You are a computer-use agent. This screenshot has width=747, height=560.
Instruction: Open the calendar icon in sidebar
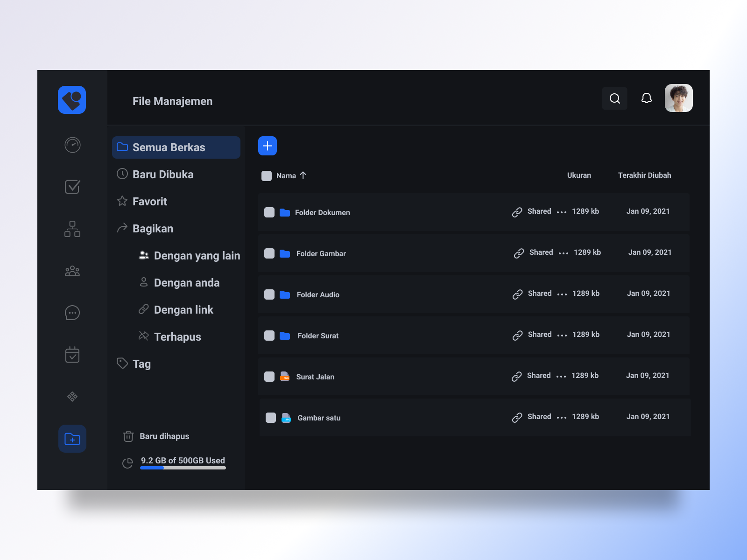pos(72,355)
